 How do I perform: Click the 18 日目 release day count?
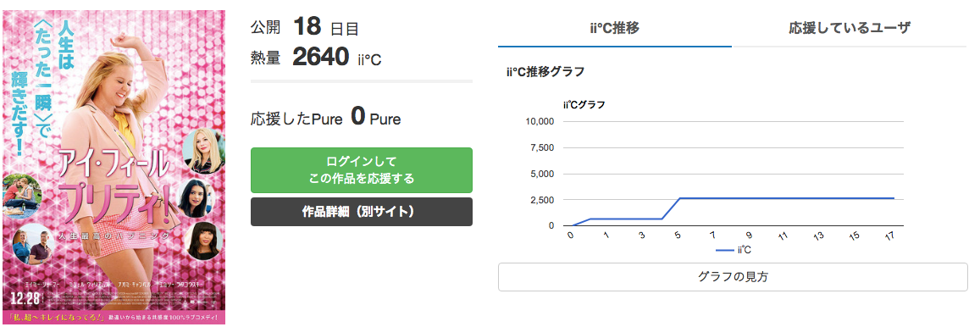click(325, 27)
